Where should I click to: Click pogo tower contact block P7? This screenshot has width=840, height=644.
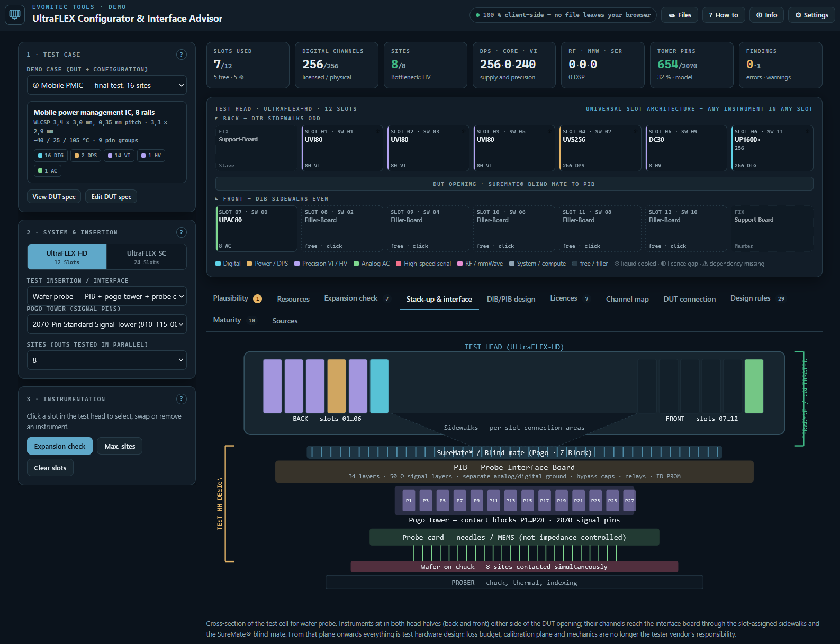[459, 501]
